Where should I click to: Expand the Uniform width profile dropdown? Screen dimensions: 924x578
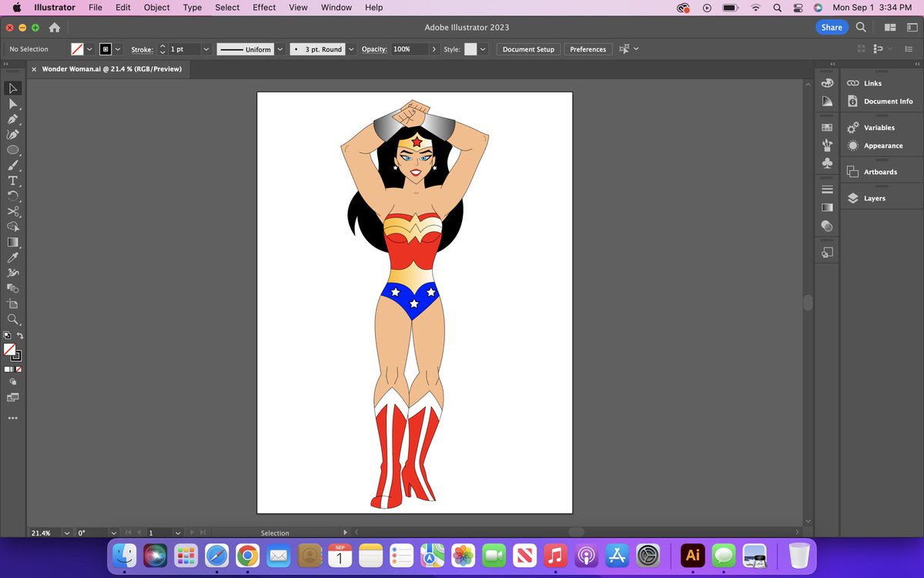(x=280, y=49)
